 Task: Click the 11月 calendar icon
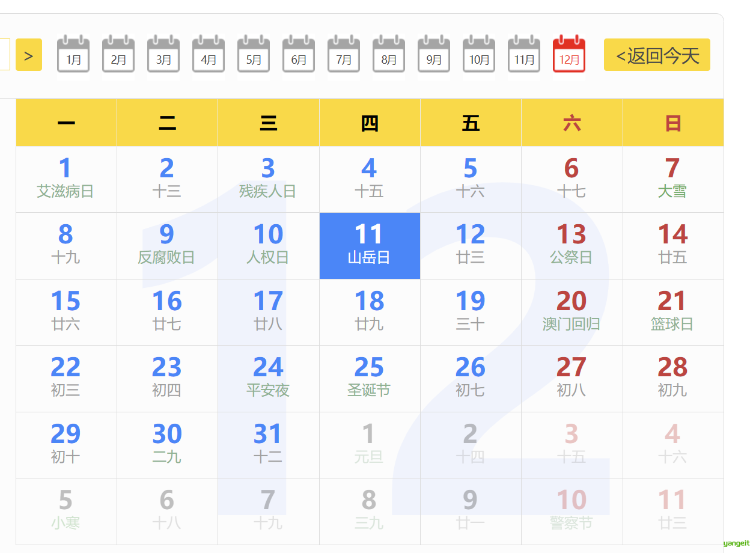click(524, 55)
